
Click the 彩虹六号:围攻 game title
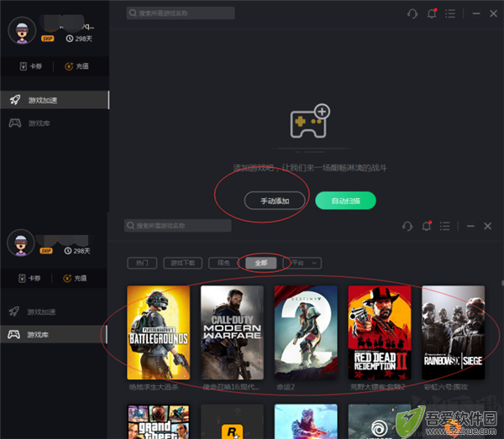[x=446, y=387]
